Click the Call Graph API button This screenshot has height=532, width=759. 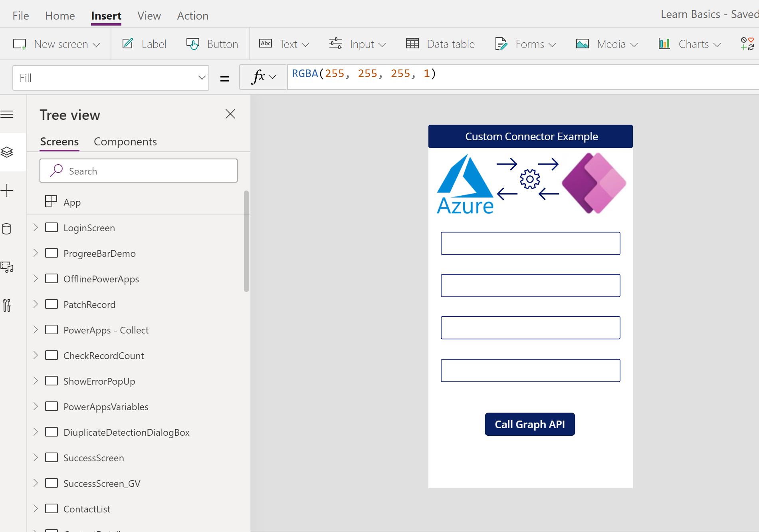(x=529, y=424)
